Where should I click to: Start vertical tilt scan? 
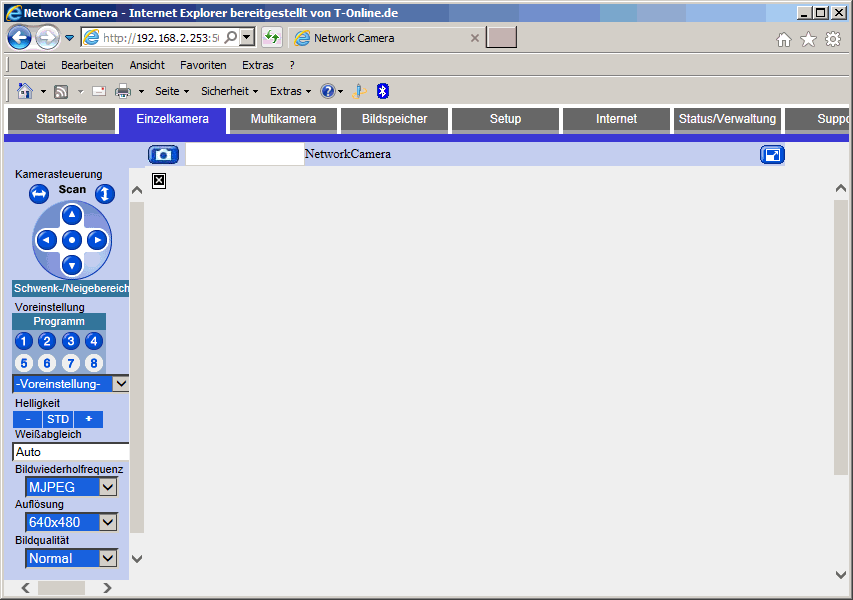105,194
